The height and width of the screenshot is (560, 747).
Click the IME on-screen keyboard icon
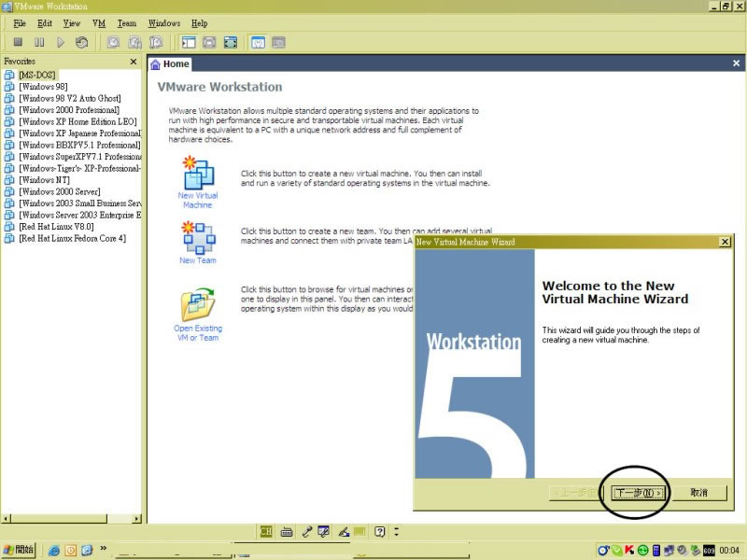287,532
